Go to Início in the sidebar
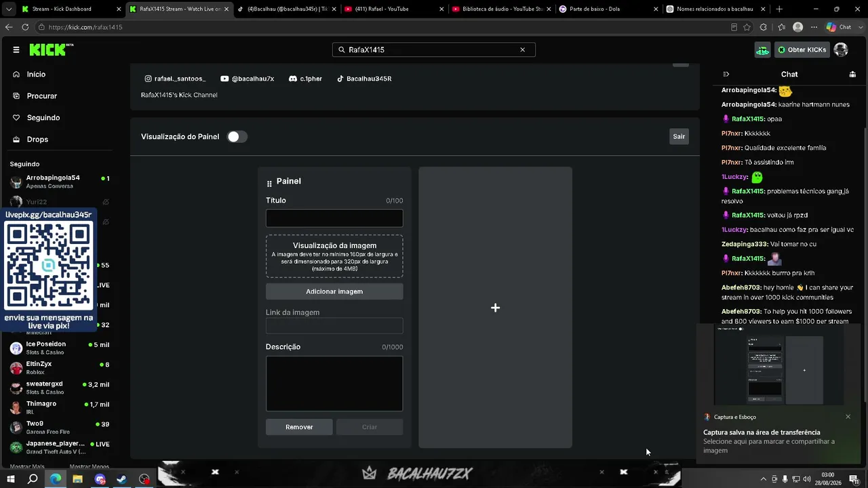 pos(36,75)
